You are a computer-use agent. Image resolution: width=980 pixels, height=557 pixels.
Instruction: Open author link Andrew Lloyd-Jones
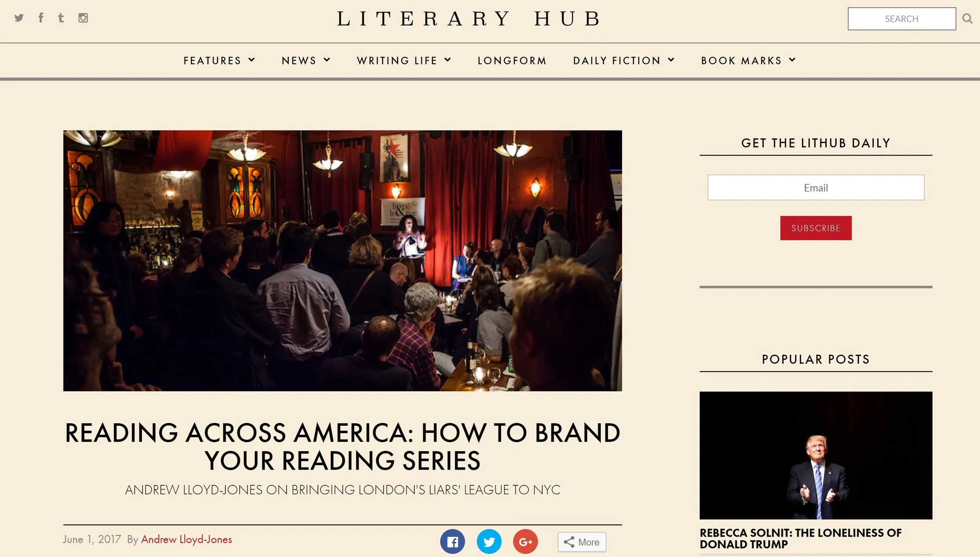(187, 540)
